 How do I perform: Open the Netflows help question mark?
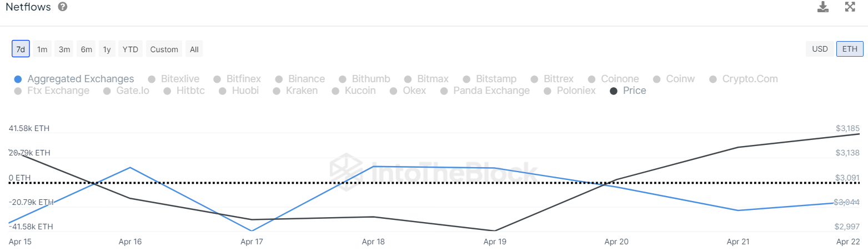63,7
